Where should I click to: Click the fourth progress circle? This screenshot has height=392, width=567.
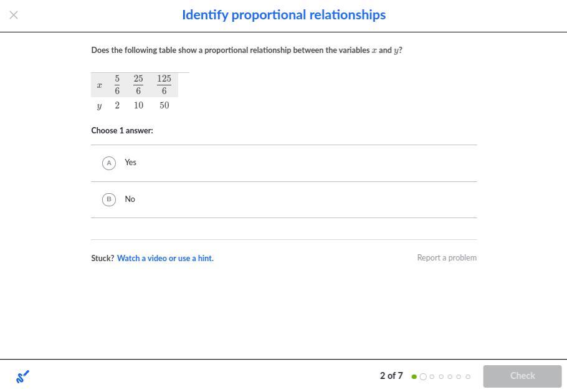[x=441, y=376]
